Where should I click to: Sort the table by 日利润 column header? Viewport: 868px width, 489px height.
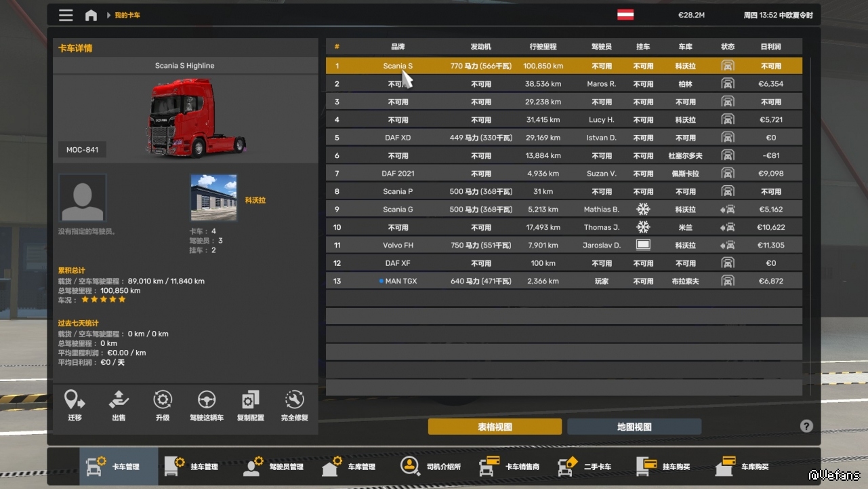click(x=770, y=47)
